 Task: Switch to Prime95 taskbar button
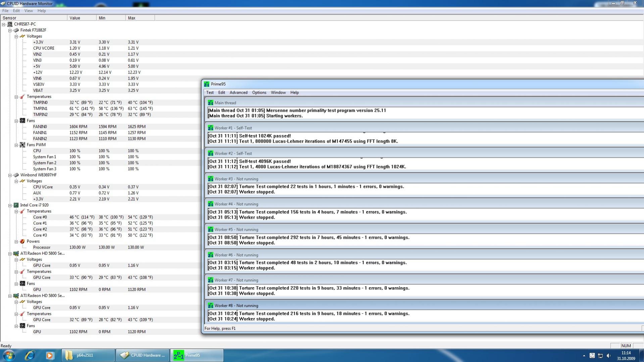coord(197,355)
